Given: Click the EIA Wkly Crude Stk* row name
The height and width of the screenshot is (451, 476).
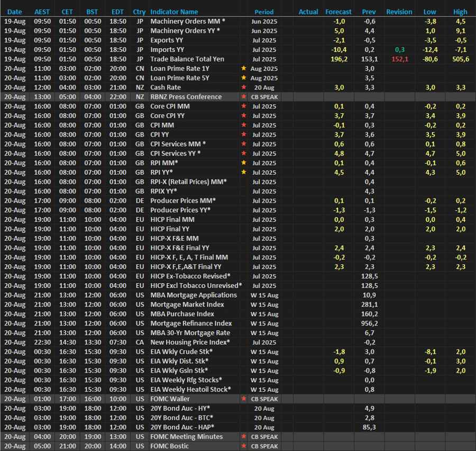Looking at the screenshot, I should pos(181,351).
